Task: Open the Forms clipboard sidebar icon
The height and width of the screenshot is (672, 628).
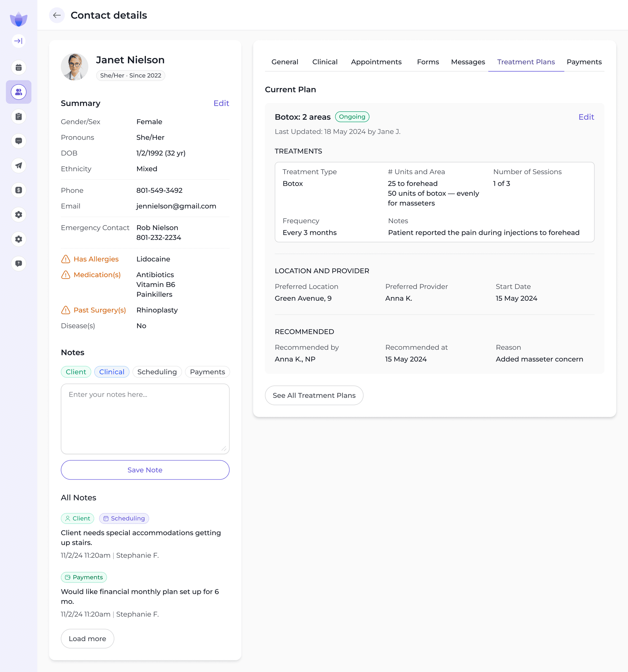Action: [x=19, y=116]
